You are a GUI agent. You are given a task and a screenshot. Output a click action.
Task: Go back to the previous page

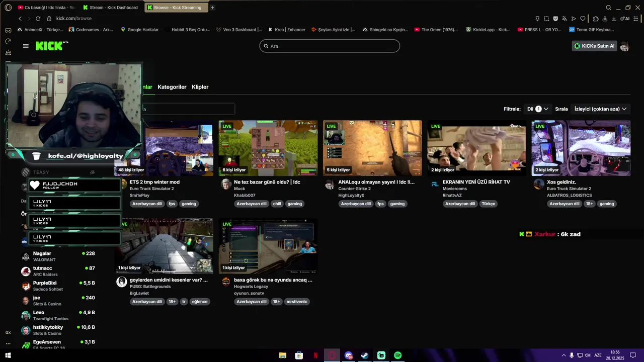tap(20, 19)
